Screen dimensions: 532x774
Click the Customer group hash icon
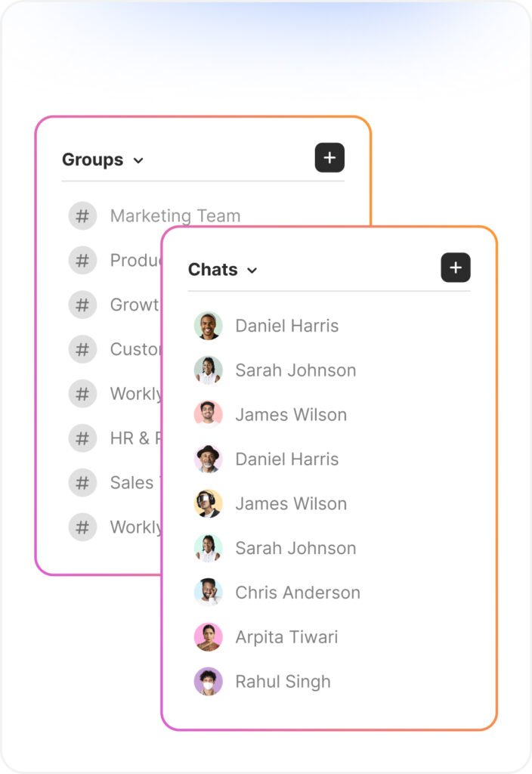[x=82, y=349]
